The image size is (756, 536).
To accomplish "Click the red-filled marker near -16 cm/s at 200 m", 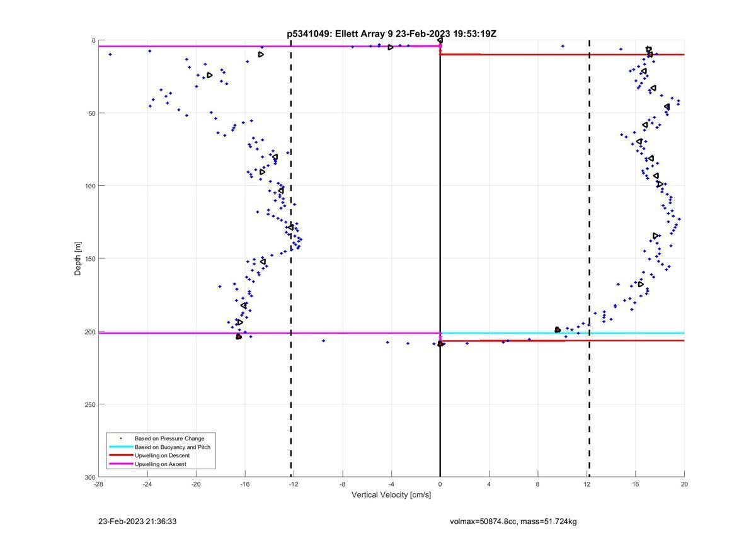I will [239, 337].
